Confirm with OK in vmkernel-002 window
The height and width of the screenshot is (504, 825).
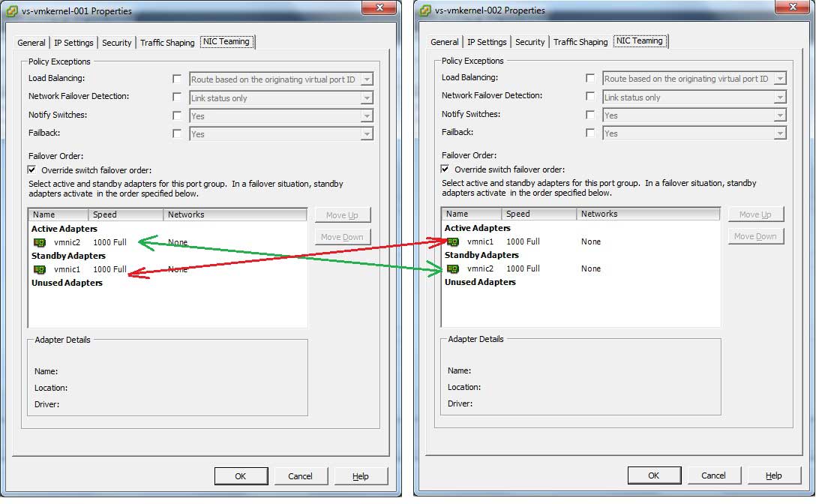pyautogui.click(x=654, y=475)
